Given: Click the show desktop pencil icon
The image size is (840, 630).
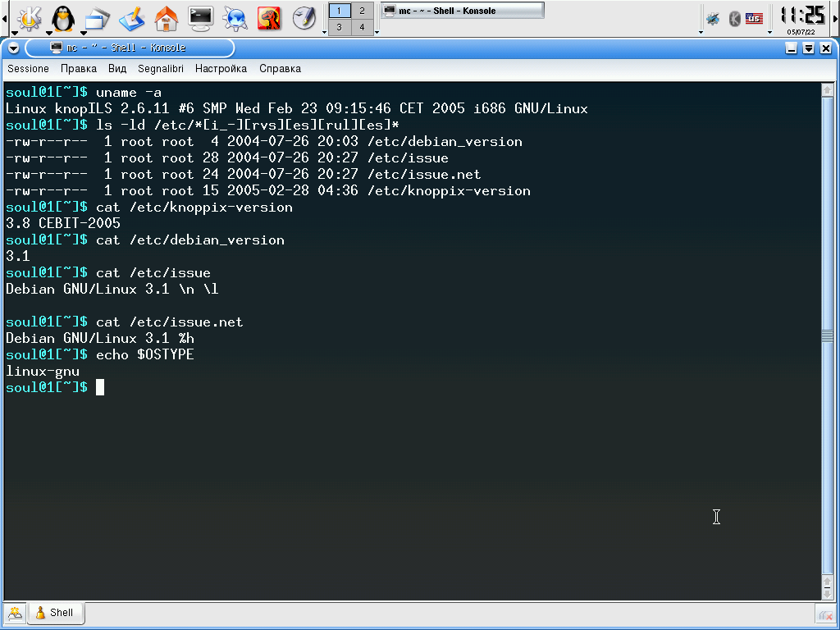Looking at the screenshot, I should (132, 18).
